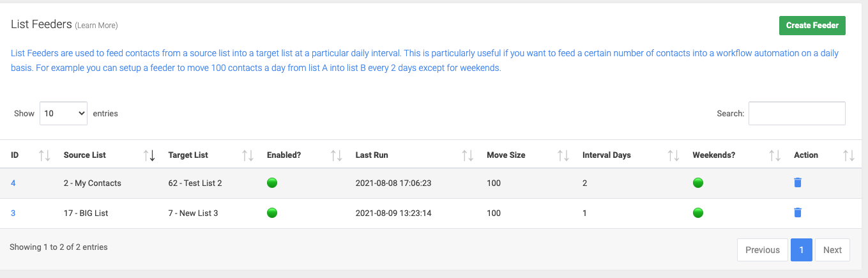Toggle Enabled status for My Contacts feeder
The height and width of the screenshot is (278, 868).
[272, 183]
